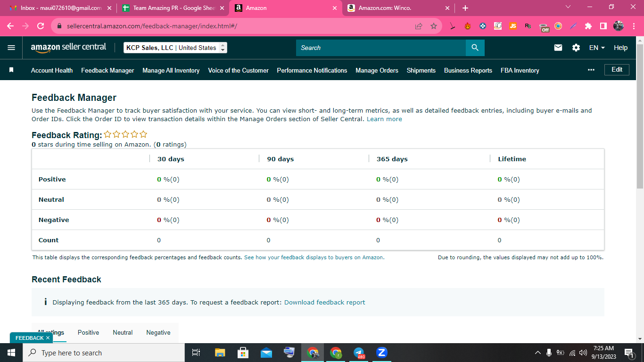Open Windows Start menu
The image size is (644, 362).
click(11, 353)
